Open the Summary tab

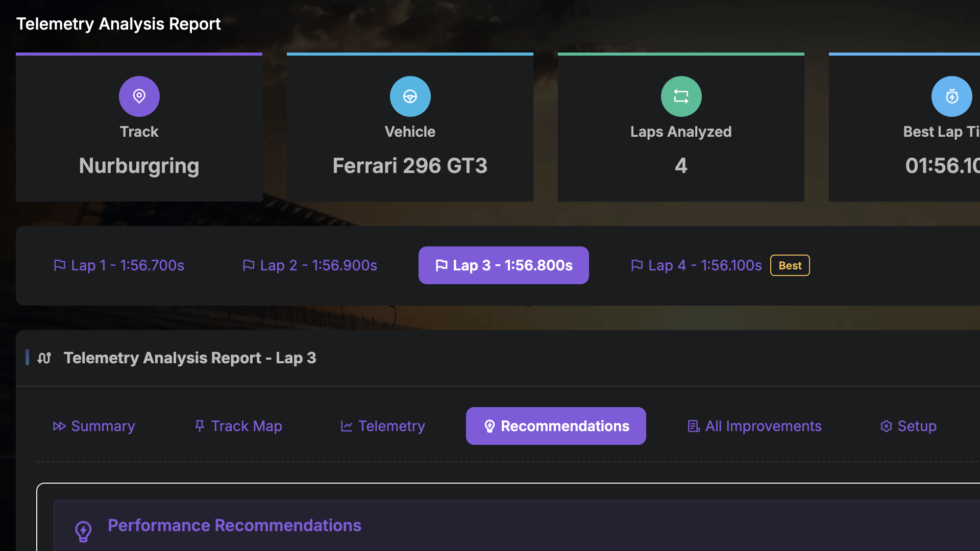94,426
